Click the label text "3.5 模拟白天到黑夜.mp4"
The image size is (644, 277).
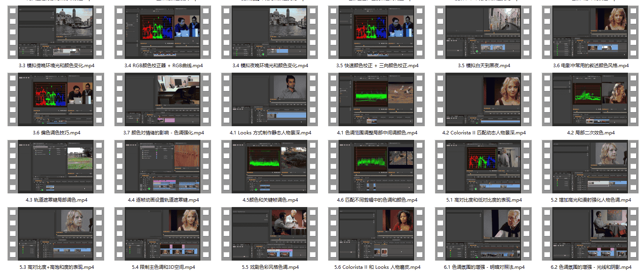(484, 66)
